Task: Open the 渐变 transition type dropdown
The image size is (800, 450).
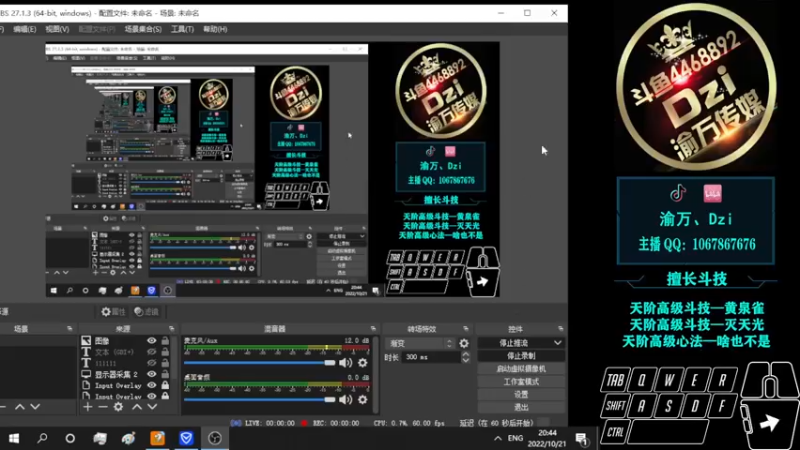Action: [420, 343]
